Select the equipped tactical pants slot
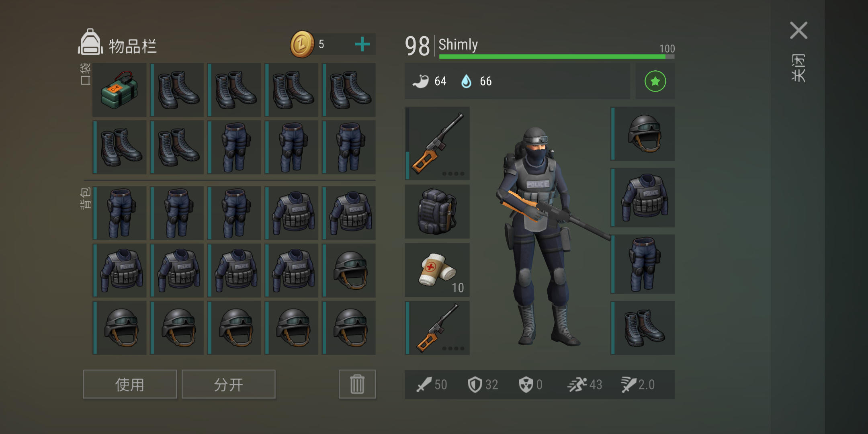Image resolution: width=868 pixels, height=434 pixels. [x=643, y=264]
